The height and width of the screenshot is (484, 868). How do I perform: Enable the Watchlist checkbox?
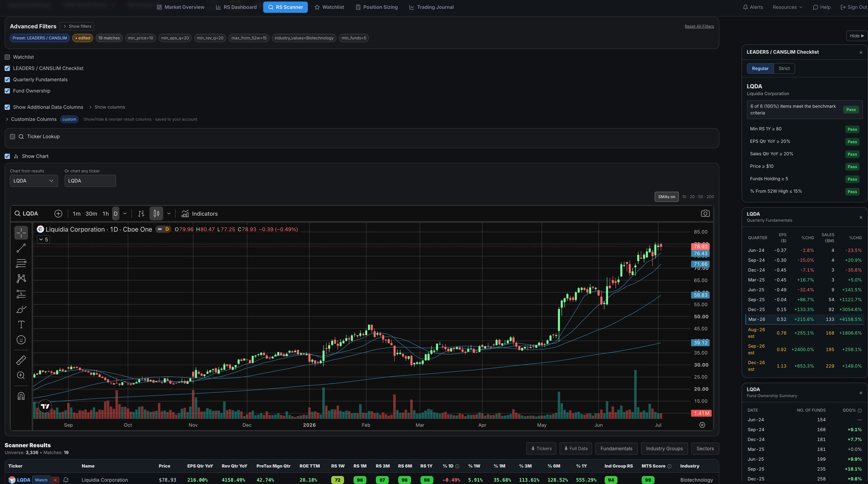pyautogui.click(x=7, y=57)
